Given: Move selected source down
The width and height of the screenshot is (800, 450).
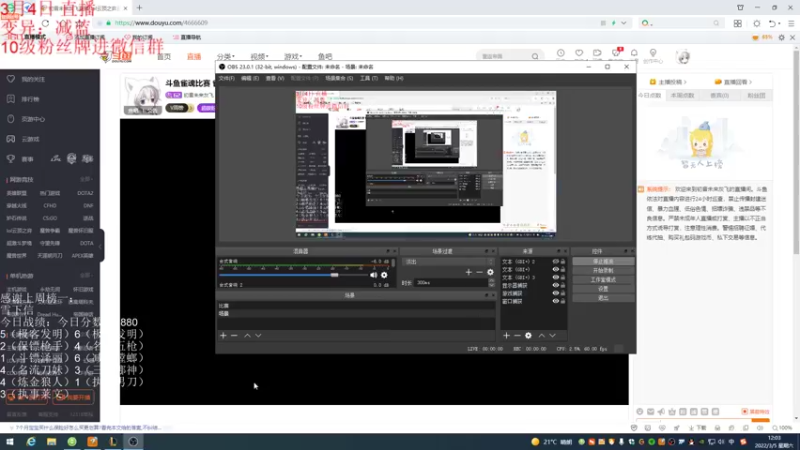Looking at the screenshot, I should tap(553, 336).
